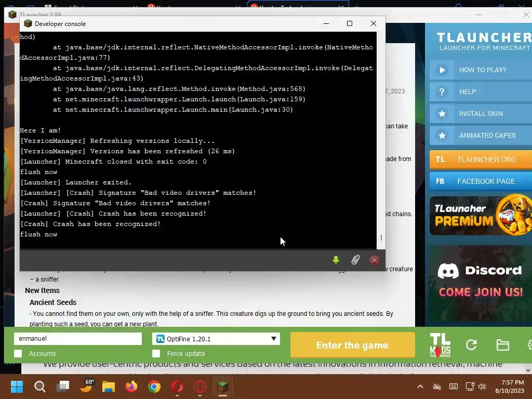532x399 pixels.
Task: Click the touch keyboard icon in system tray
Action: click(453, 387)
